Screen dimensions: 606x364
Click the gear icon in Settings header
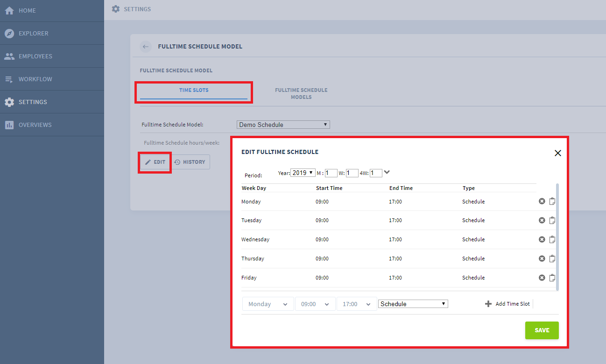116,9
